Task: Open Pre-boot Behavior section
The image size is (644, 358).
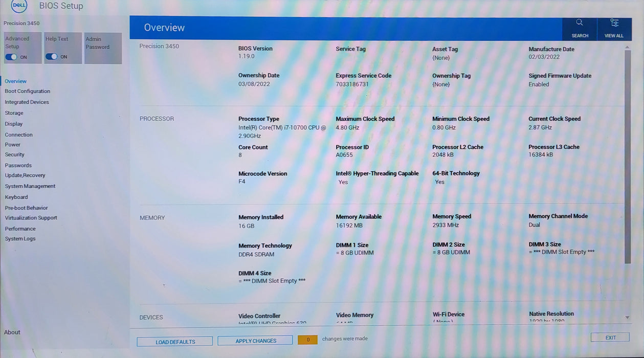Action: point(27,208)
